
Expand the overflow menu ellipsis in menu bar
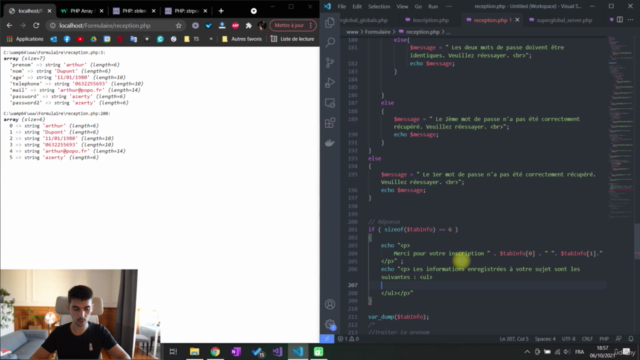tap(449, 7)
